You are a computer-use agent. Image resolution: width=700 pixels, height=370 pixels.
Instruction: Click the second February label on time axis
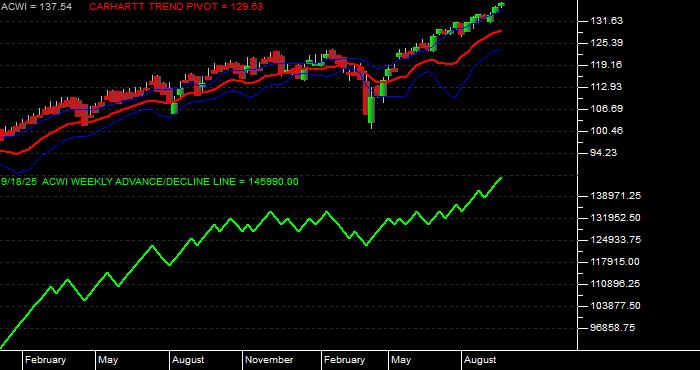coord(344,360)
